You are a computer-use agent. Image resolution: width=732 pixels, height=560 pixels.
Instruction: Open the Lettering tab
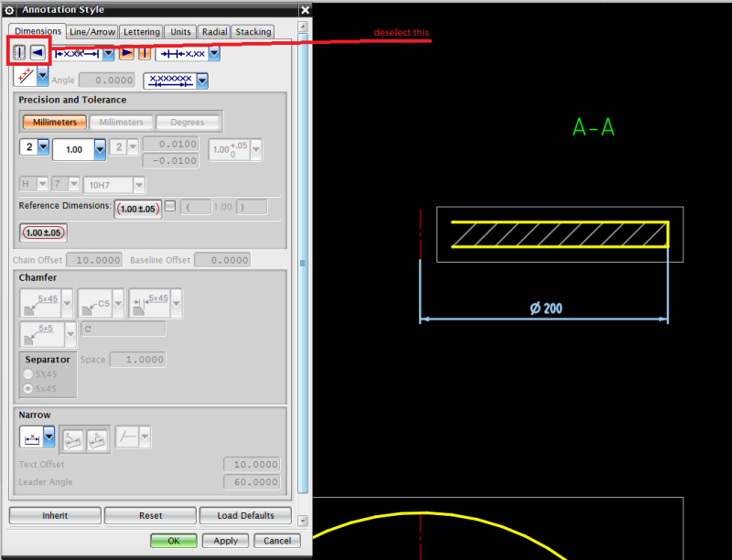[x=141, y=32]
